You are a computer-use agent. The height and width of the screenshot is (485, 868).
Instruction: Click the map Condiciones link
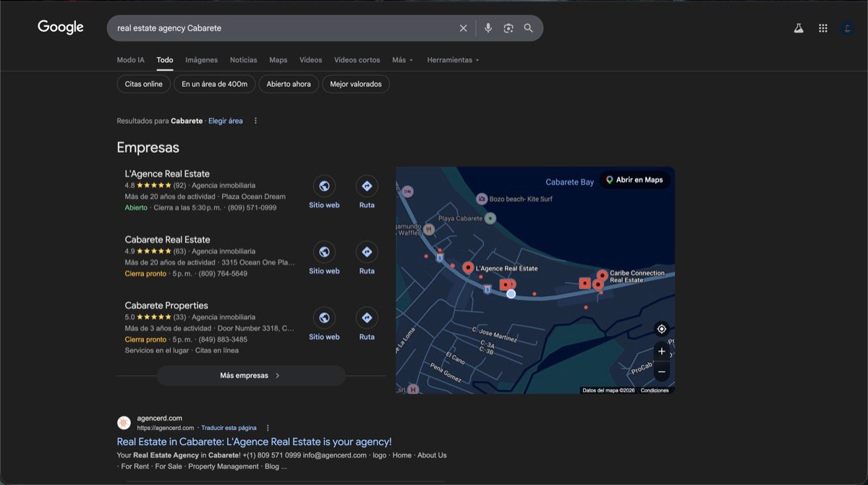(x=655, y=390)
